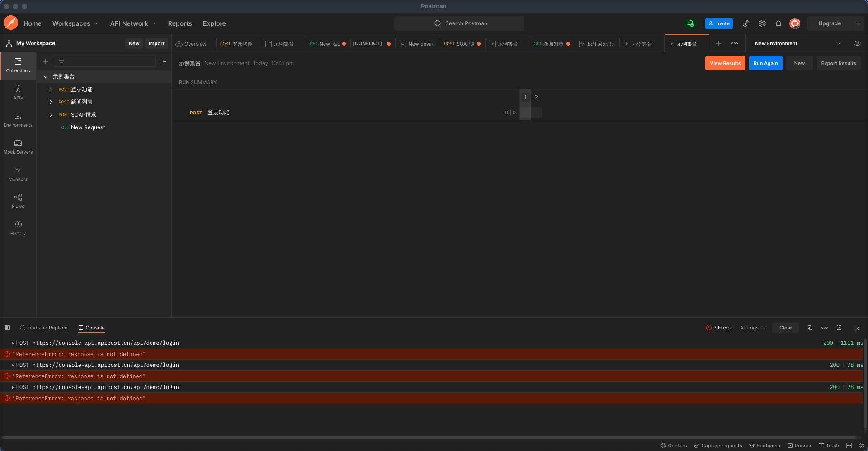Image resolution: width=868 pixels, height=451 pixels.
Task: Switch to the [CONFLICT] tab
Action: (x=372, y=44)
